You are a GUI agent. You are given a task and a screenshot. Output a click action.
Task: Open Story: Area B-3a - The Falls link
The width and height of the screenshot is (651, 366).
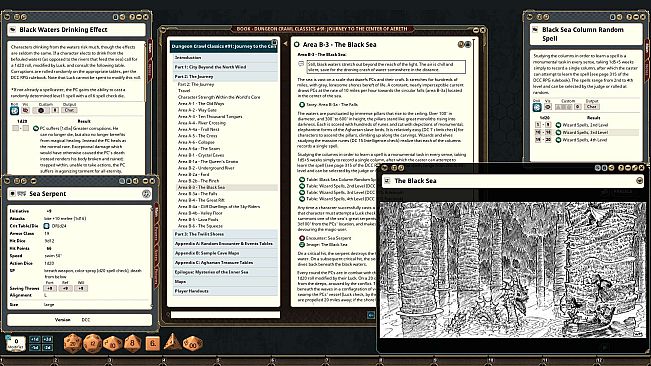(x=302, y=105)
